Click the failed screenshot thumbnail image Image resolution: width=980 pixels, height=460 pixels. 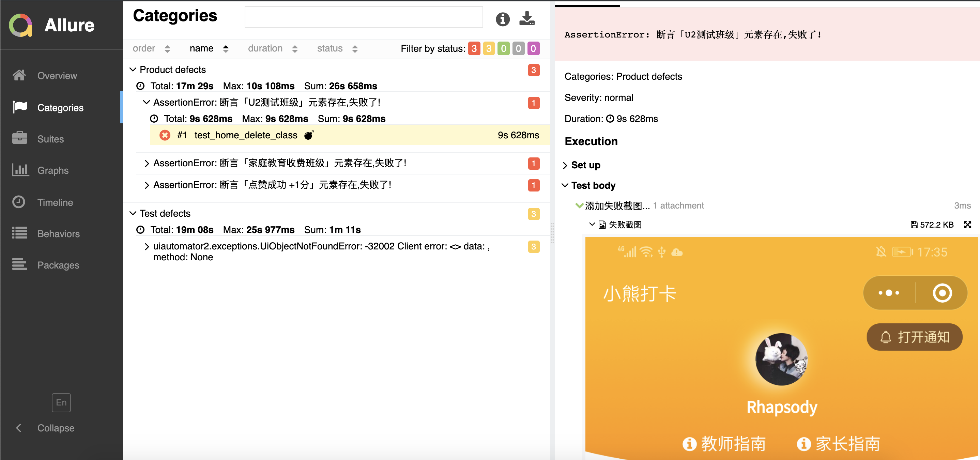pyautogui.click(x=781, y=349)
